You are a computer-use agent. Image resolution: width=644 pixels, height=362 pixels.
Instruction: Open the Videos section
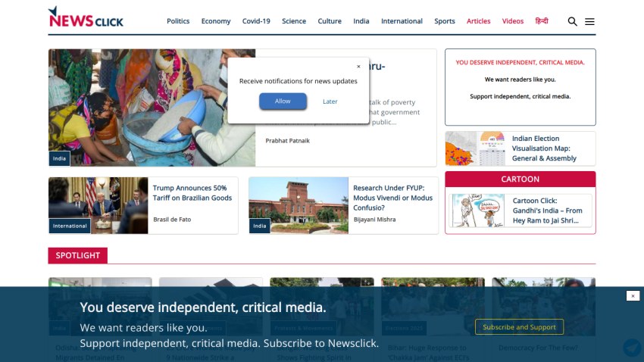click(513, 21)
